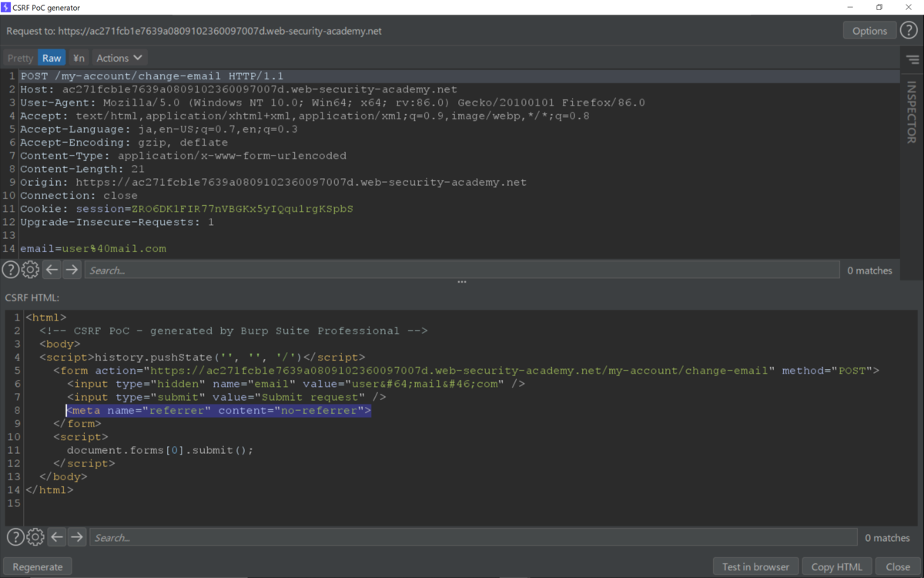
Task: Click the highlighted meta referrer line
Action: click(219, 411)
